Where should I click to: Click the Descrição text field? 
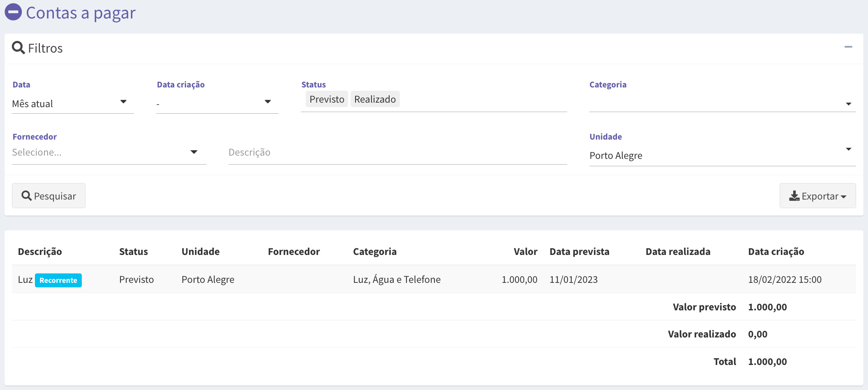pyautogui.click(x=397, y=152)
